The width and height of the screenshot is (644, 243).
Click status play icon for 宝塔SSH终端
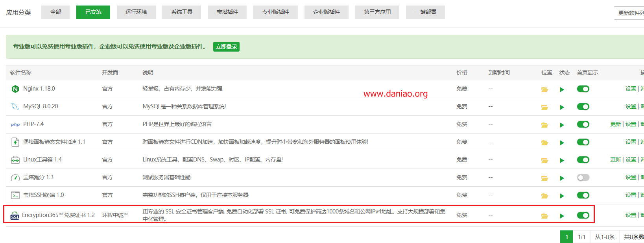pyautogui.click(x=562, y=196)
